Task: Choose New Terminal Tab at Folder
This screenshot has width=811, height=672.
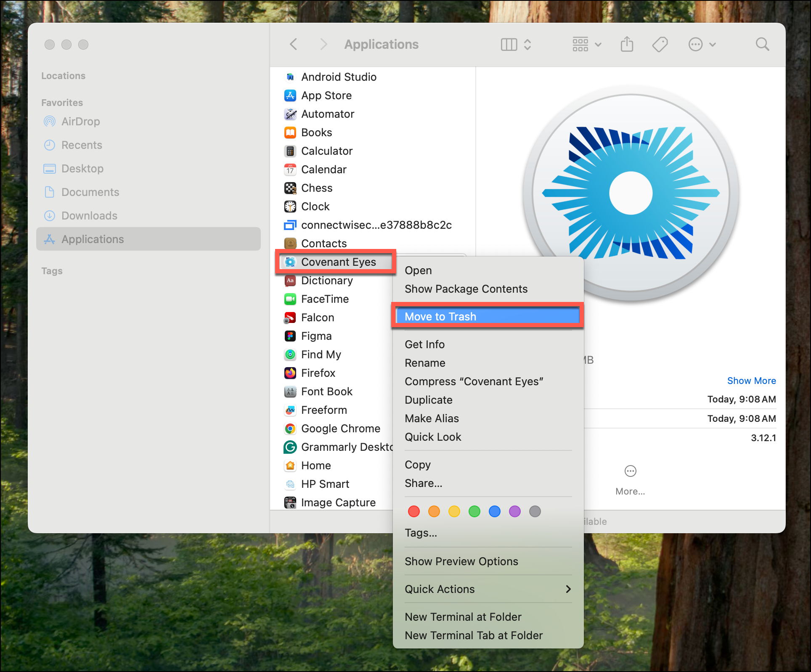Action: click(x=488, y=635)
